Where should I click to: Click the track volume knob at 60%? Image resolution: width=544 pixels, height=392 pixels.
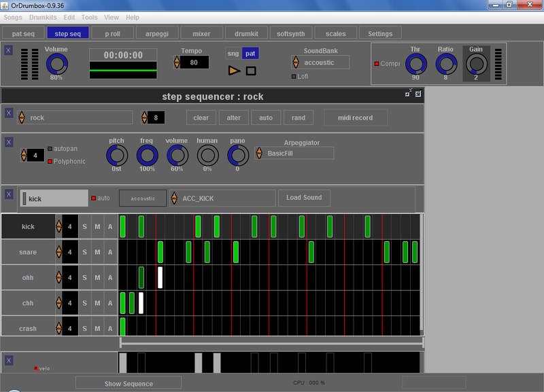point(177,156)
